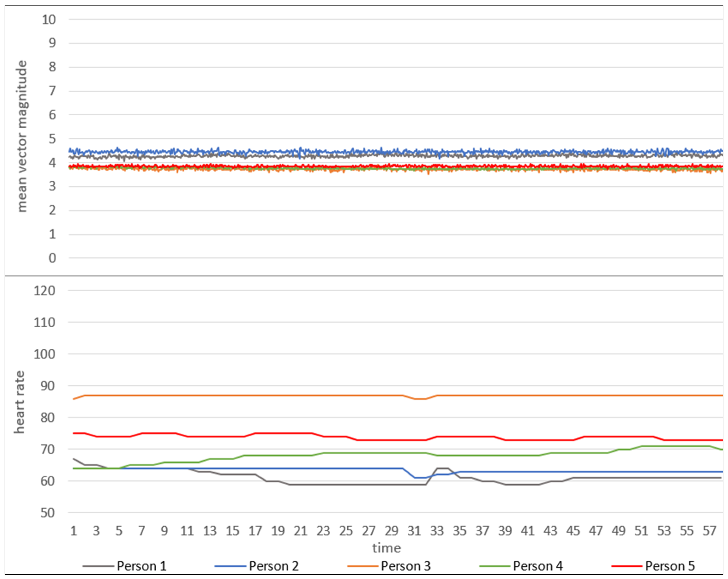Click the time axis tick label 57
The image size is (728, 579).
tap(709, 531)
